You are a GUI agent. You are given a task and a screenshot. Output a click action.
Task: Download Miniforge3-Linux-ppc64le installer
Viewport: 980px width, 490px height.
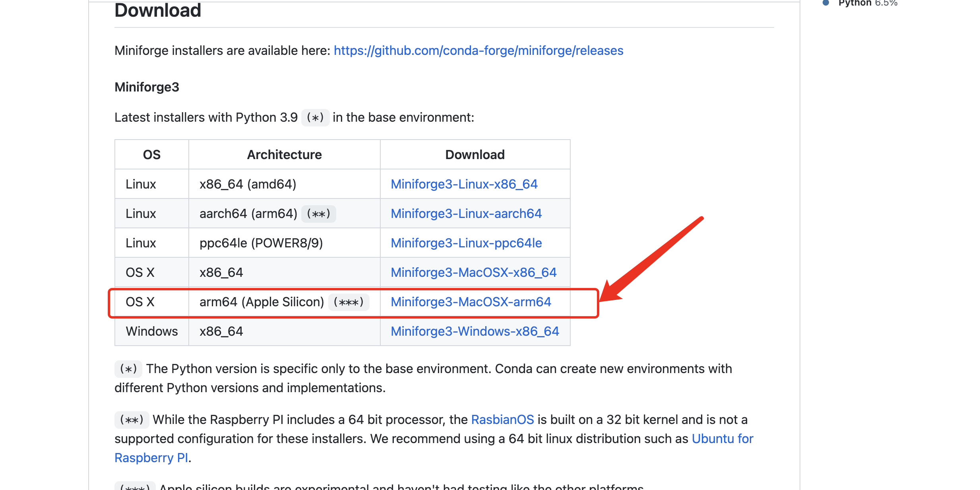pyautogui.click(x=466, y=243)
